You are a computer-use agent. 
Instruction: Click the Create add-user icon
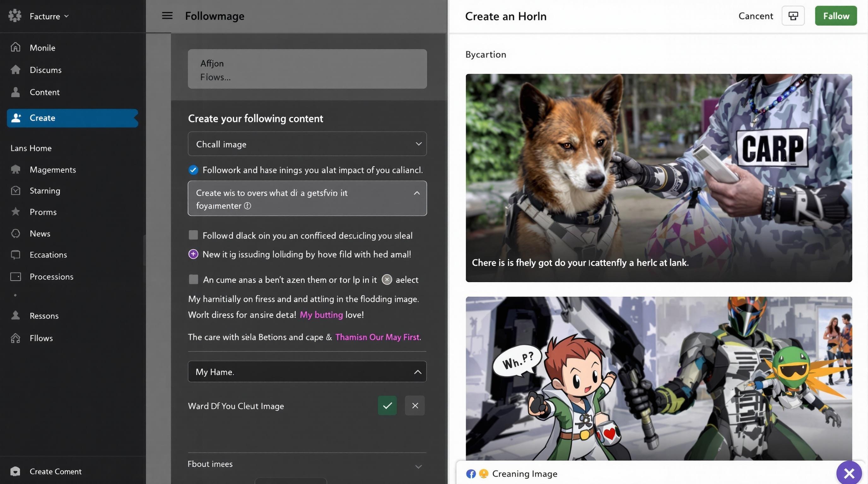[x=16, y=118]
